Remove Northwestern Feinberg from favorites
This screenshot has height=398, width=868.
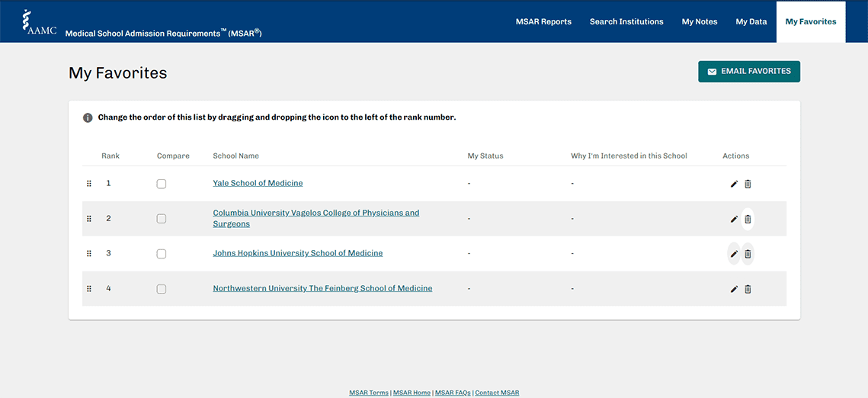[x=748, y=289]
